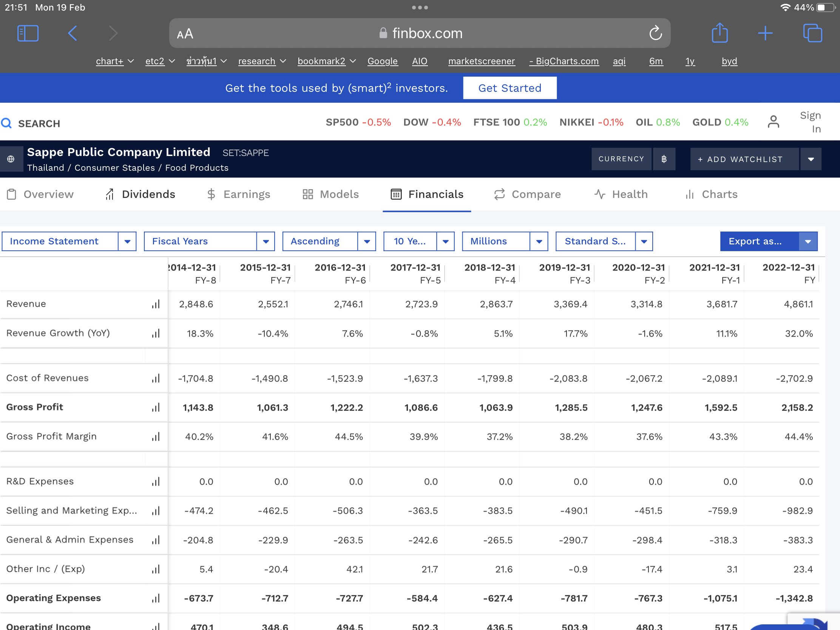Expand the Income Statement dropdown
Screen dimensions: 840x630
pos(127,241)
